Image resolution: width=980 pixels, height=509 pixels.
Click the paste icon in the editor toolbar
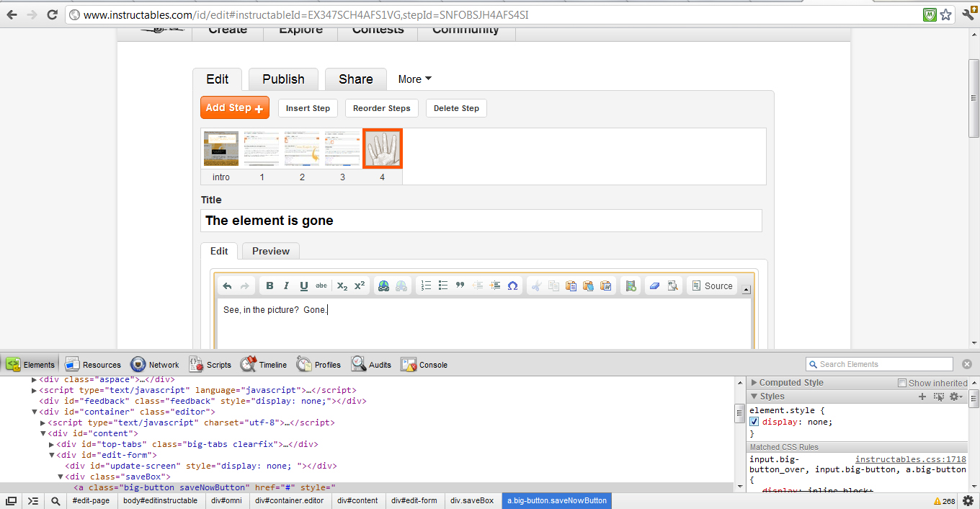(571, 286)
